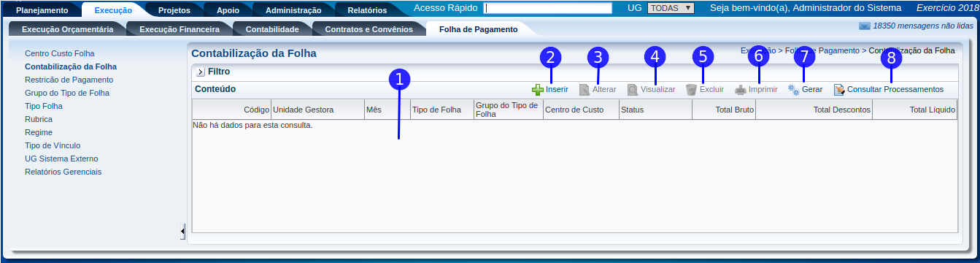Screen dimensions: 980x263
Task: Click the Gerar gears icon
Action: coord(793,90)
